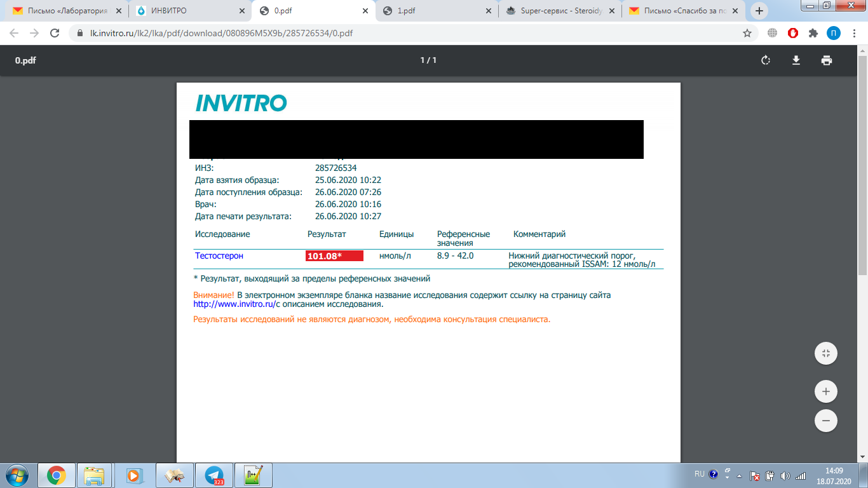Image resolution: width=868 pixels, height=488 pixels.
Task: Open the RU input language selector
Action: click(699, 474)
